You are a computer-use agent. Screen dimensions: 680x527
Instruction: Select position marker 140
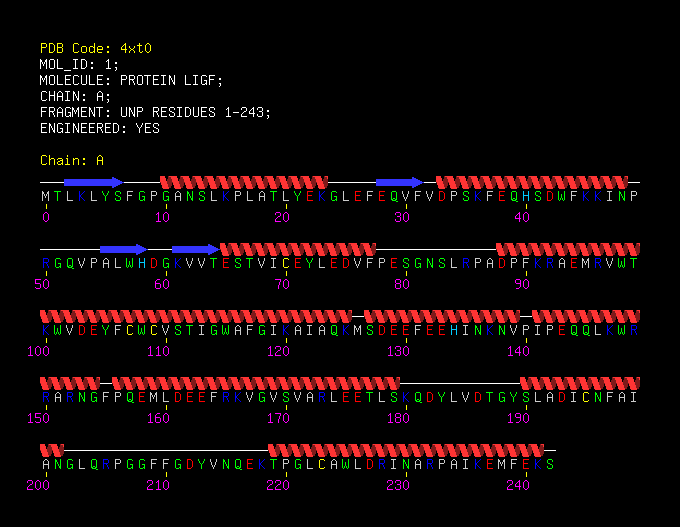tap(518, 351)
